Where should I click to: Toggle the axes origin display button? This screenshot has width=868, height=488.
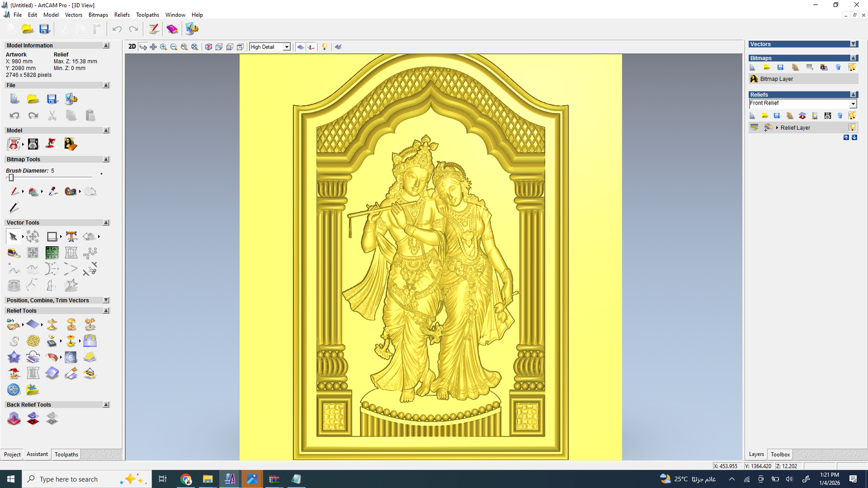[x=311, y=47]
